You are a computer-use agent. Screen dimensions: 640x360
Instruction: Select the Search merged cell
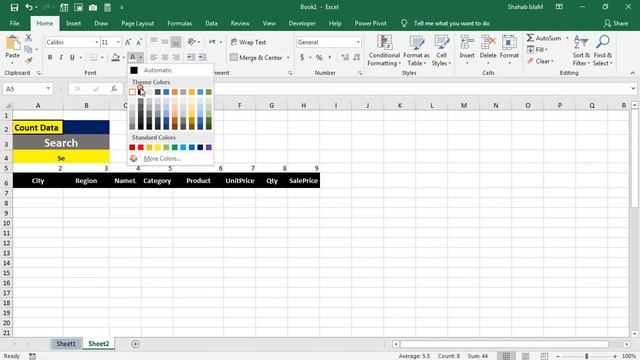click(61, 143)
